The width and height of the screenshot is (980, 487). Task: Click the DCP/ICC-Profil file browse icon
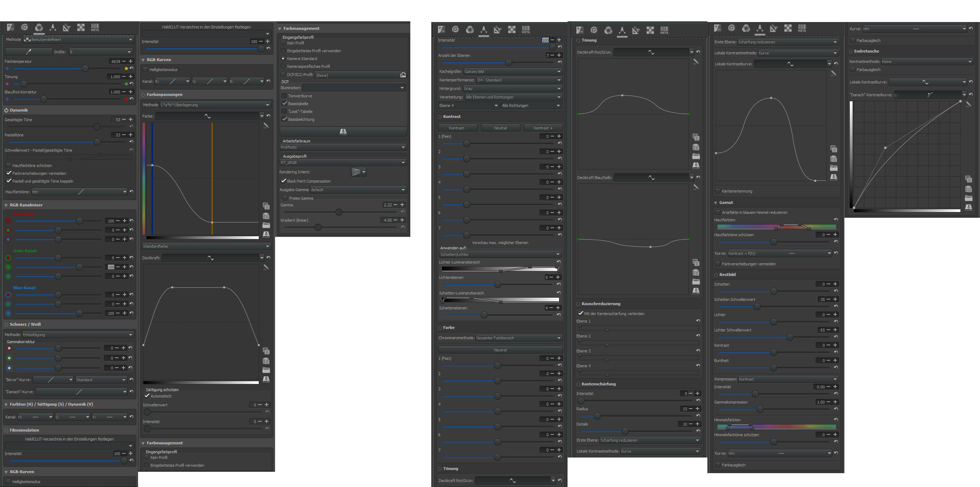[x=403, y=75]
